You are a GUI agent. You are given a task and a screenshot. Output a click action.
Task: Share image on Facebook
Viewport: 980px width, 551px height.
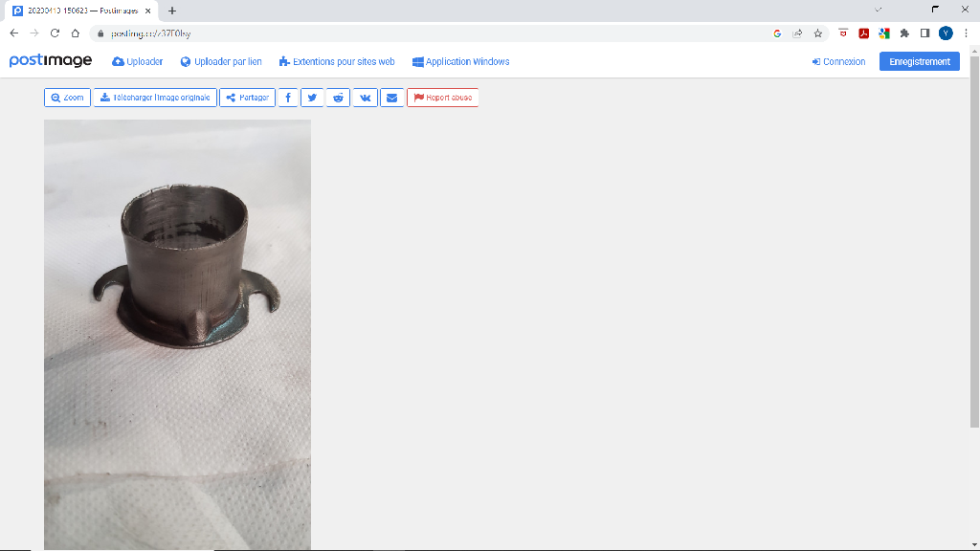[288, 98]
